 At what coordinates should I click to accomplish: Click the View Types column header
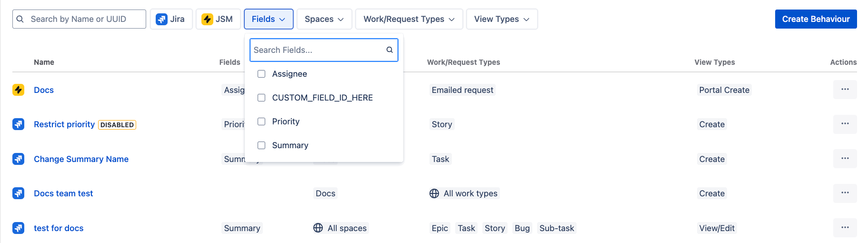click(715, 62)
